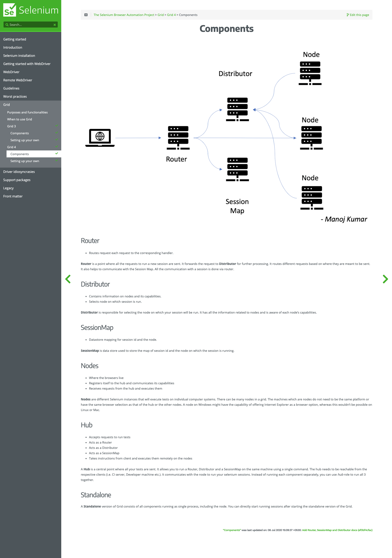The image size is (392, 558).
Task: Expand the Driver idiosyncrasies section
Action: 19,172
